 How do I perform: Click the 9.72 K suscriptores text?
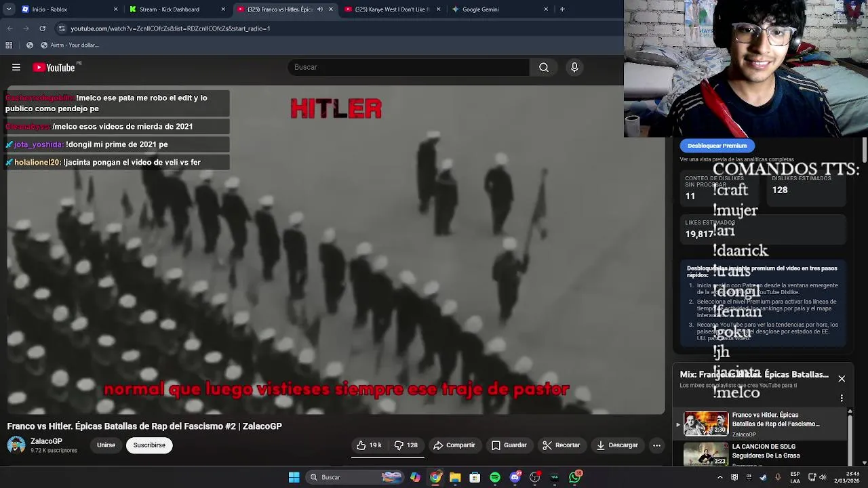(x=54, y=451)
